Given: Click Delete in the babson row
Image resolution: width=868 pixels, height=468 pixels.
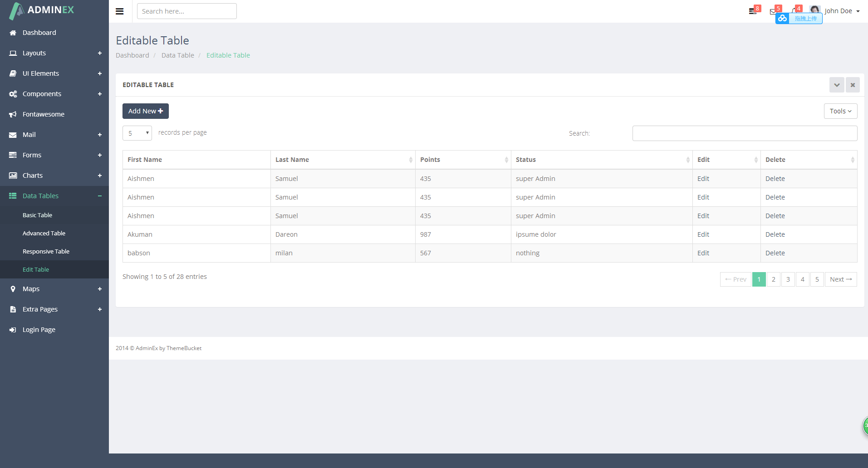Looking at the screenshot, I should point(775,253).
